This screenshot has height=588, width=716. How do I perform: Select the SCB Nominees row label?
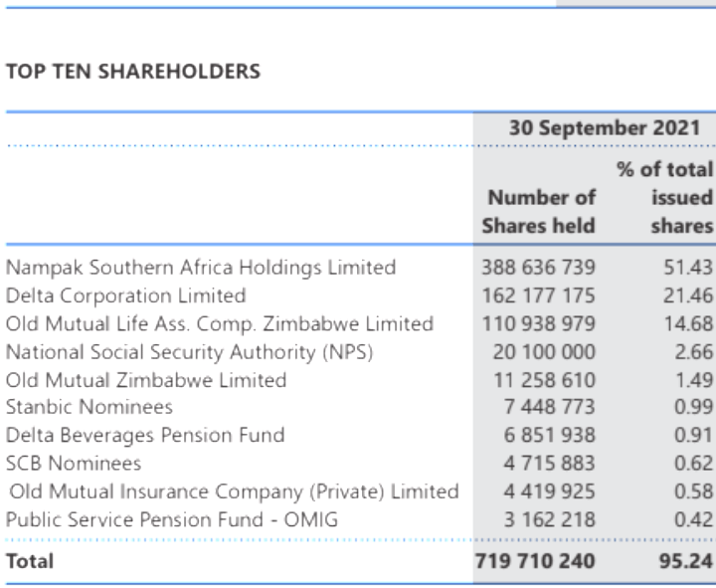coord(74,463)
